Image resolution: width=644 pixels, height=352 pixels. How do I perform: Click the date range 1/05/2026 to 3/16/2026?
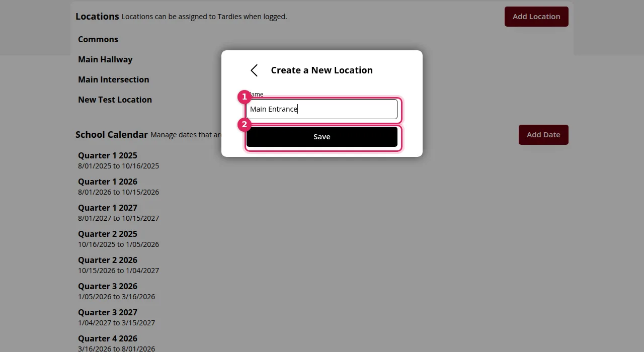point(116,297)
